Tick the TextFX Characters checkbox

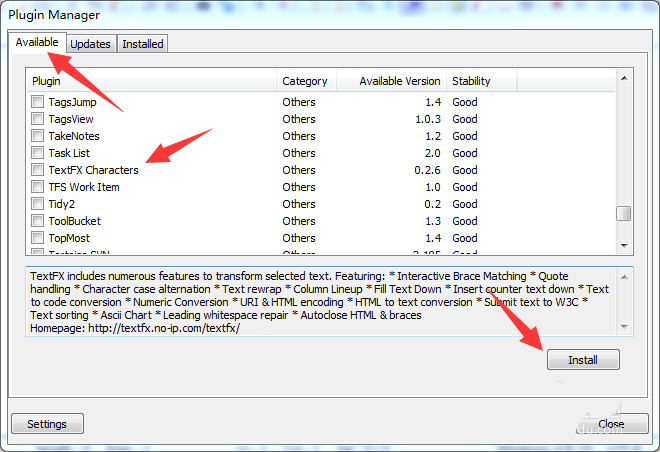coord(37,170)
